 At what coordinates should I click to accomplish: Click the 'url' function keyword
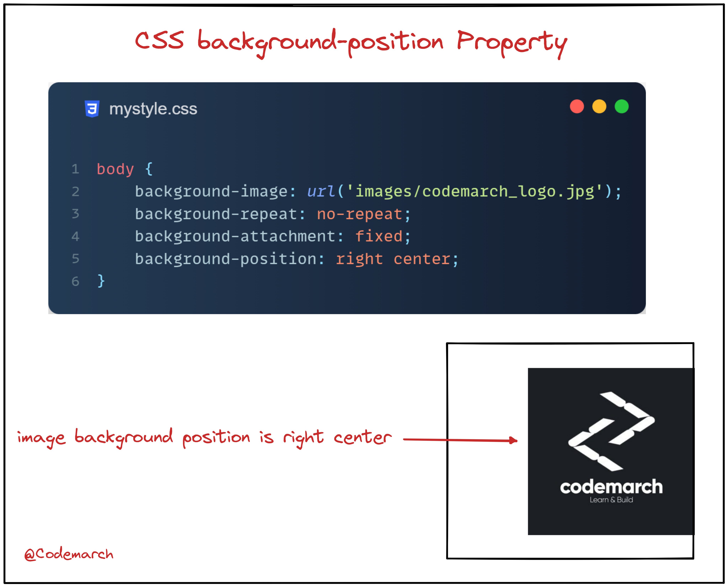[321, 191]
